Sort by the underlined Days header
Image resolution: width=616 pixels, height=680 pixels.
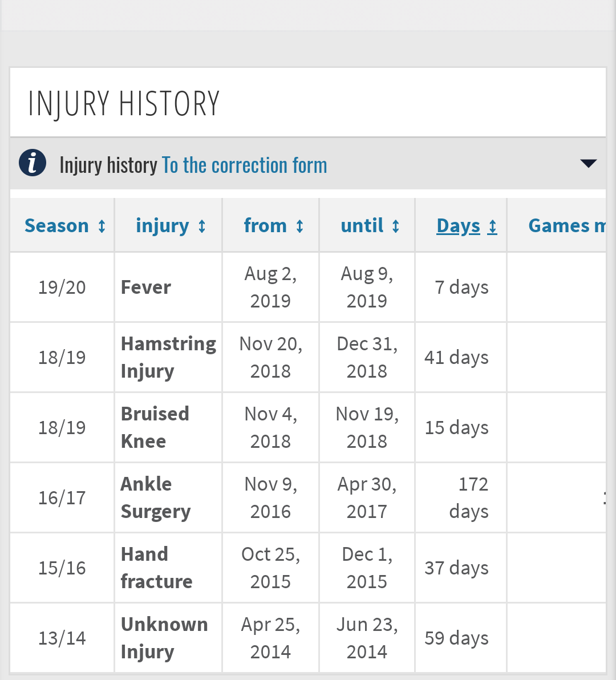458,226
